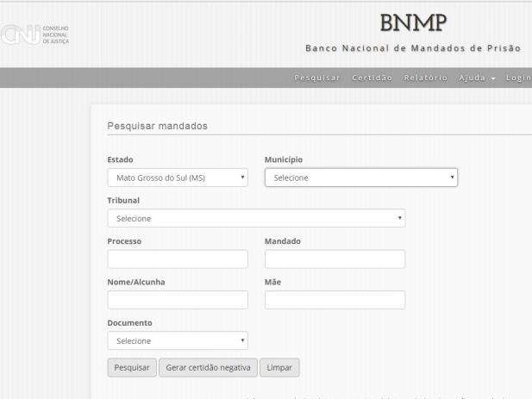Screen dimensions: 532x399
Task: Click Banco Nacional de Mandados de Prisão subtitle
Action: (x=413, y=48)
